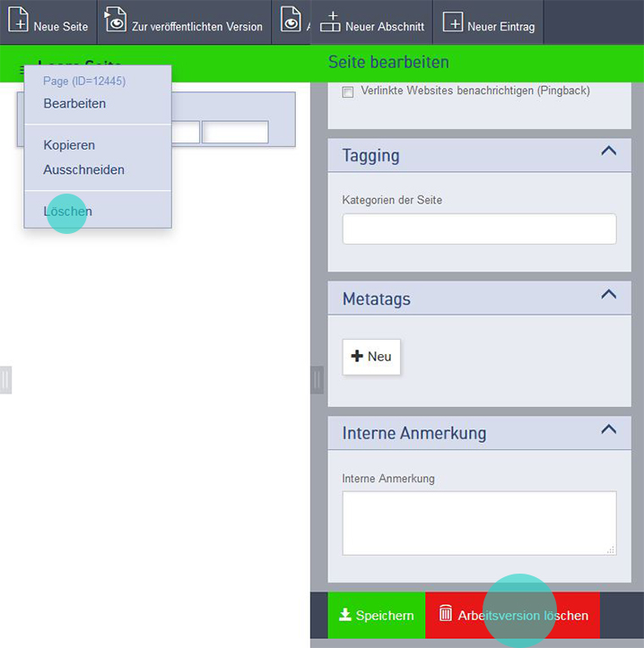Click in the Kategorien der Seite field
644x648 pixels.
tap(479, 229)
